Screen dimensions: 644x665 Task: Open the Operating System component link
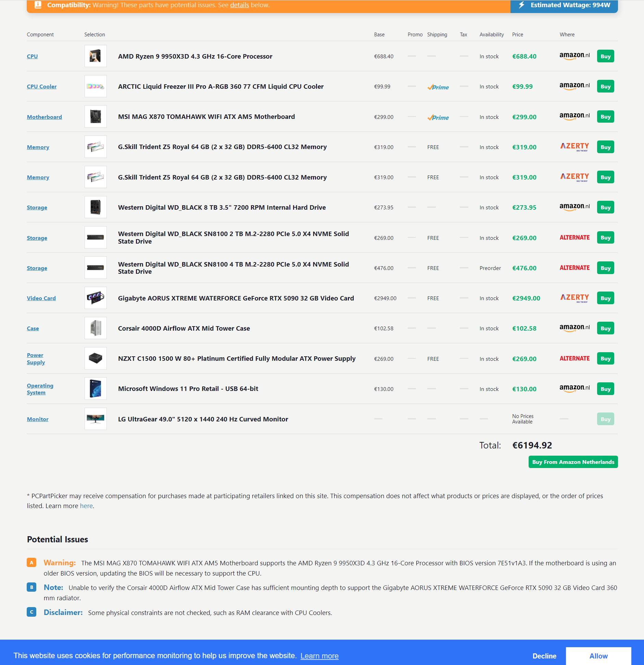click(40, 389)
